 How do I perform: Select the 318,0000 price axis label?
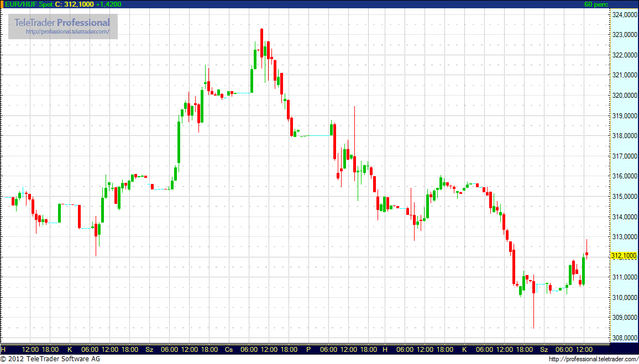624,136
